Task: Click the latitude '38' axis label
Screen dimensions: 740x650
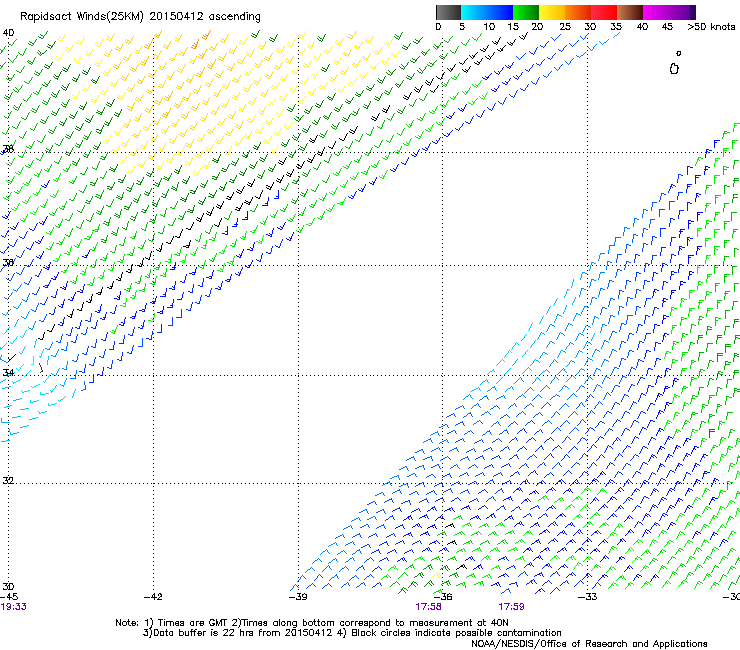Action: [x=8, y=149]
